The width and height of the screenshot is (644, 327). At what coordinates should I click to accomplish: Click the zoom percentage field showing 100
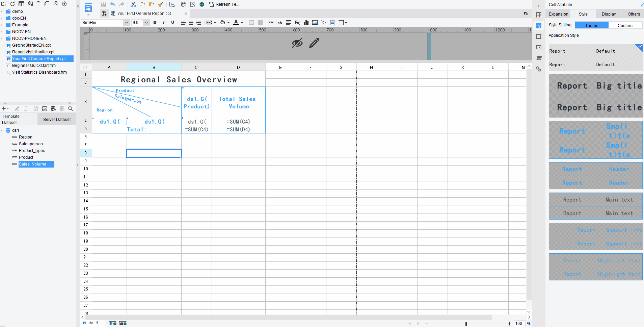[519, 324]
